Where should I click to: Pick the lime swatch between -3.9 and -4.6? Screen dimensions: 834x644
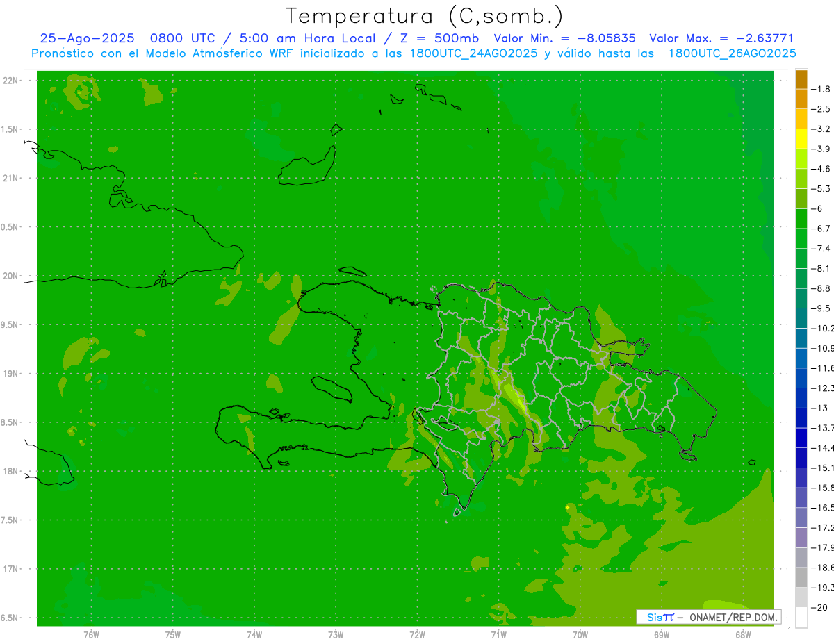pos(801,159)
